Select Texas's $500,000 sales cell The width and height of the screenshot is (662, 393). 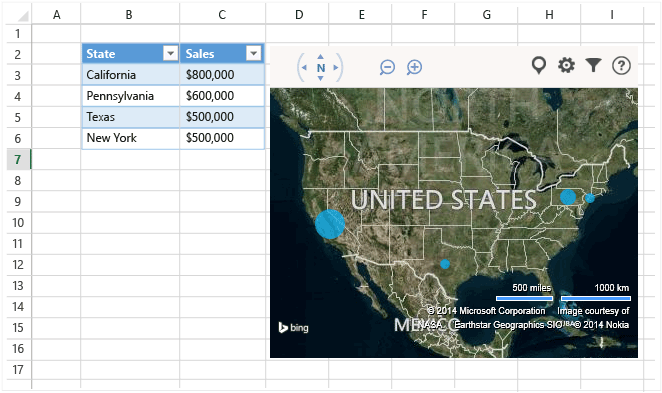tap(222, 117)
